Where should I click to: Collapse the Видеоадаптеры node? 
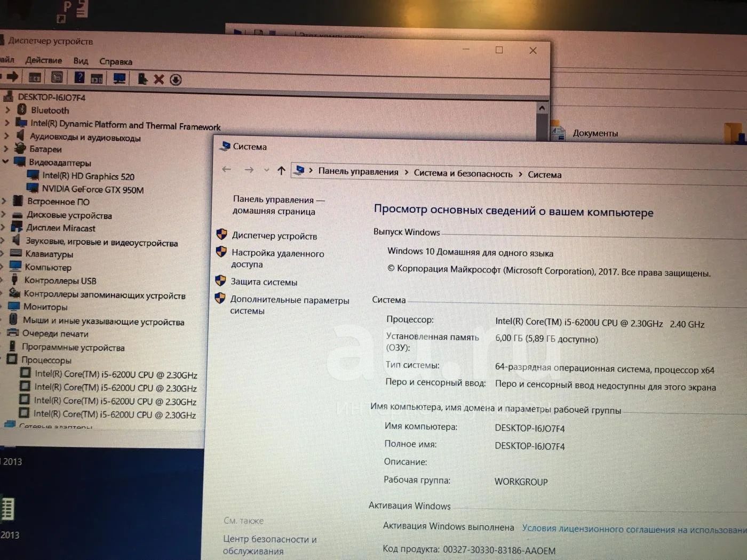(x=6, y=161)
